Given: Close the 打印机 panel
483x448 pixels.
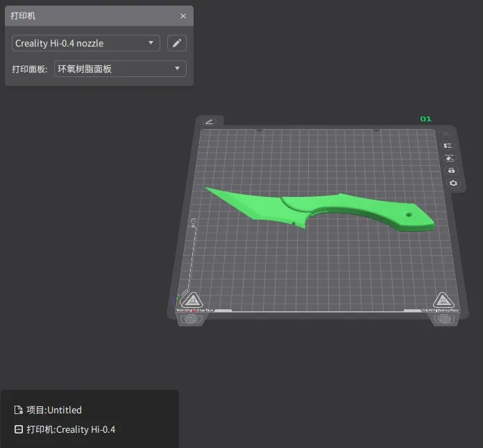Looking at the screenshot, I should click(183, 16).
